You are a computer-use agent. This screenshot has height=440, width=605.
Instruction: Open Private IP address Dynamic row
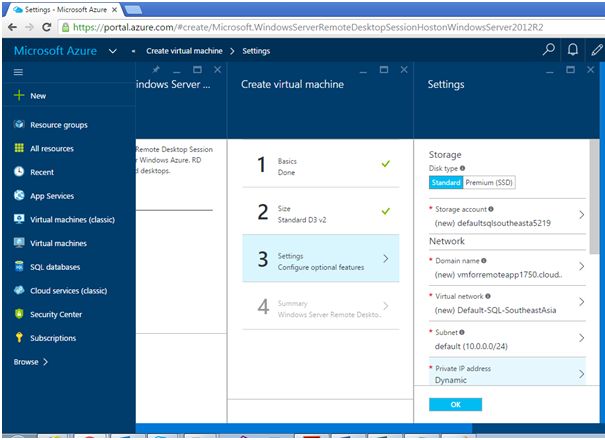(507, 372)
